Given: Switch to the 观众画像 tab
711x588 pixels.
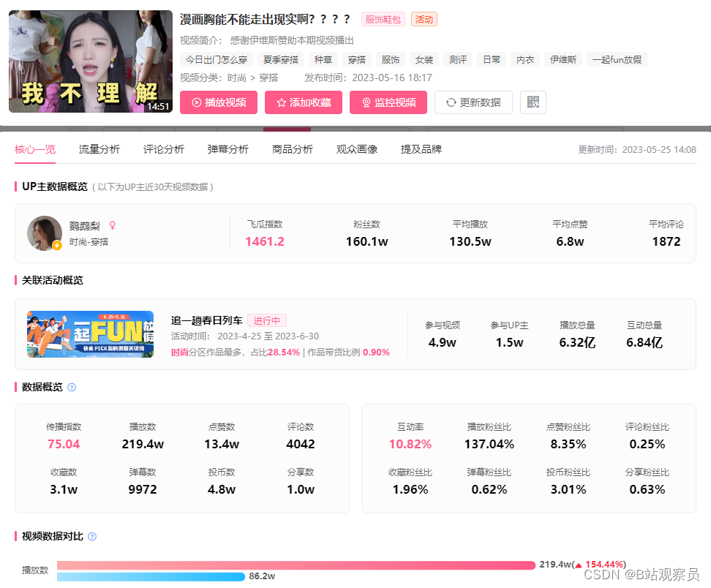Looking at the screenshot, I should click(357, 149).
